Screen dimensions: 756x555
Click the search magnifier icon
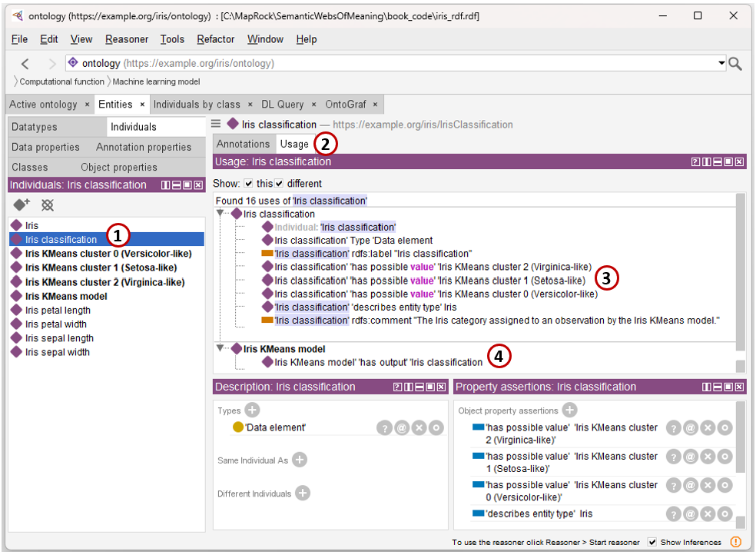tap(735, 64)
